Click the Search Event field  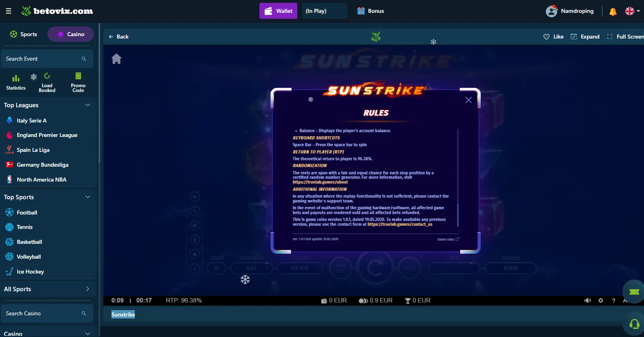tap(47, 59)
